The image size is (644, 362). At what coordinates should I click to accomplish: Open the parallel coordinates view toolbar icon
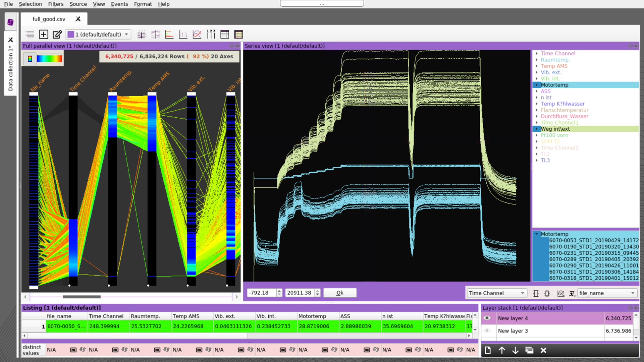point(142,35)
